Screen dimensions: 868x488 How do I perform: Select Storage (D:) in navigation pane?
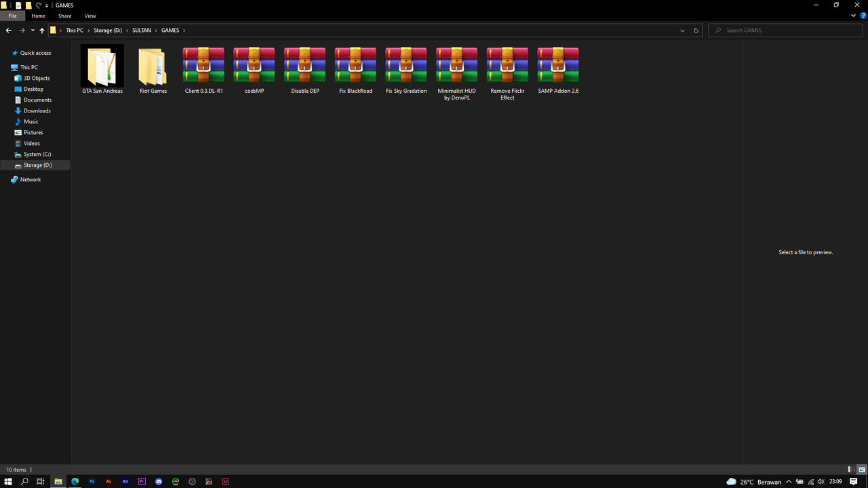[x=35, y=165]
